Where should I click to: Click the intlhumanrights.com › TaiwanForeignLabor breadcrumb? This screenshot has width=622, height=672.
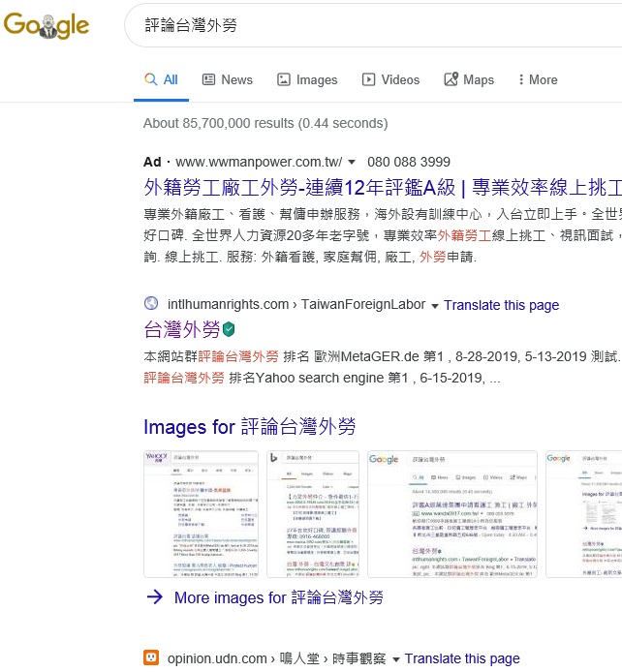pyautogui.click(x=296, y=304)
